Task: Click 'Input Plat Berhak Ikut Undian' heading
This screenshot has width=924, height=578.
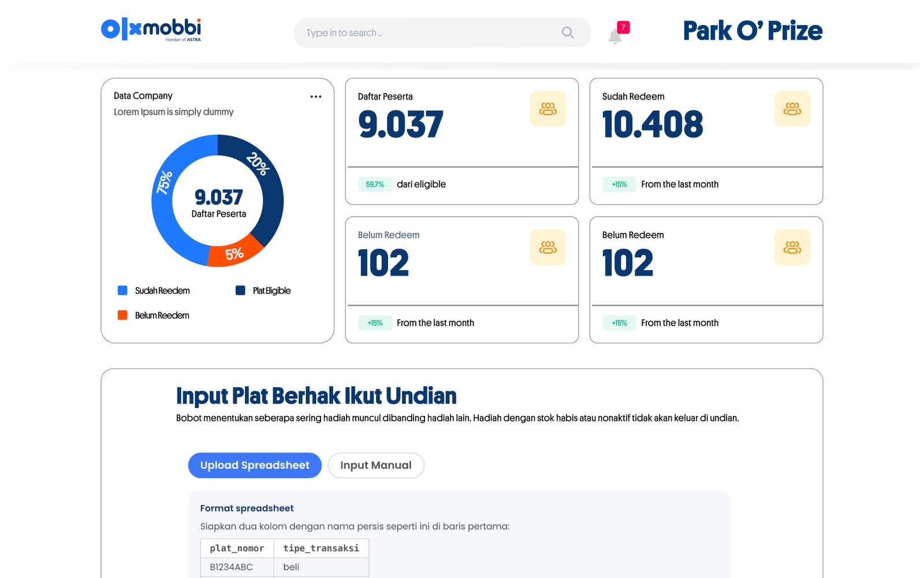Action: coord(316,396)
